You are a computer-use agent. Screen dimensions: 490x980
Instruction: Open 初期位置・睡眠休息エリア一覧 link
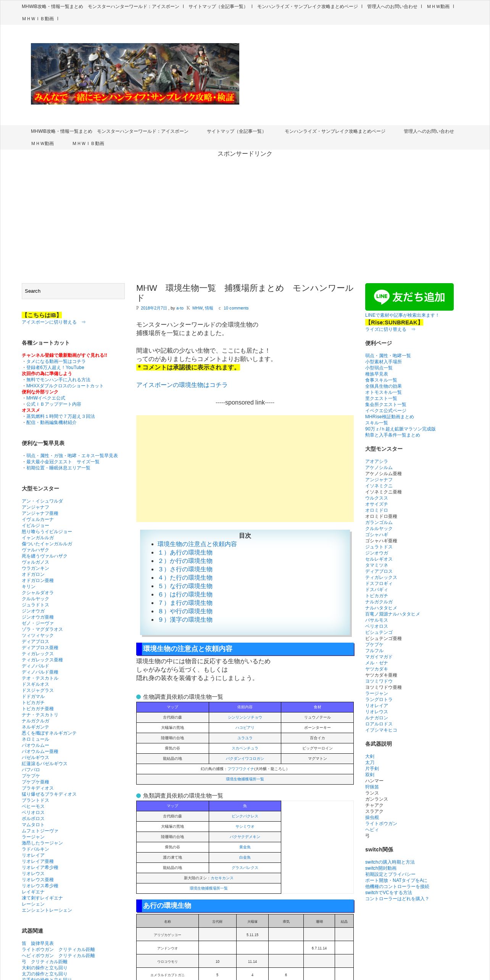coord(58,468)
